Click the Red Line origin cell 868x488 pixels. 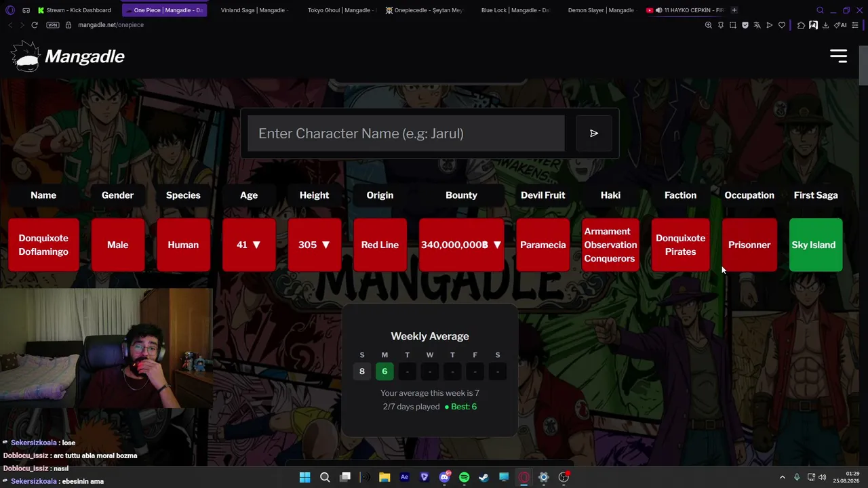[x=380, y=245]
